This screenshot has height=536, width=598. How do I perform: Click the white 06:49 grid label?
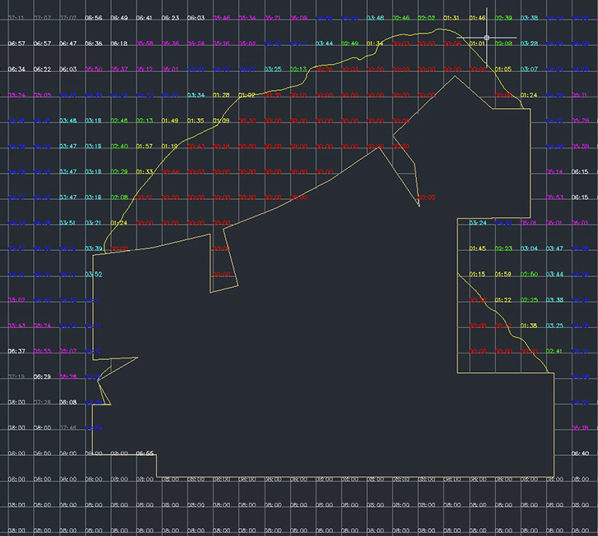point(119,18)
